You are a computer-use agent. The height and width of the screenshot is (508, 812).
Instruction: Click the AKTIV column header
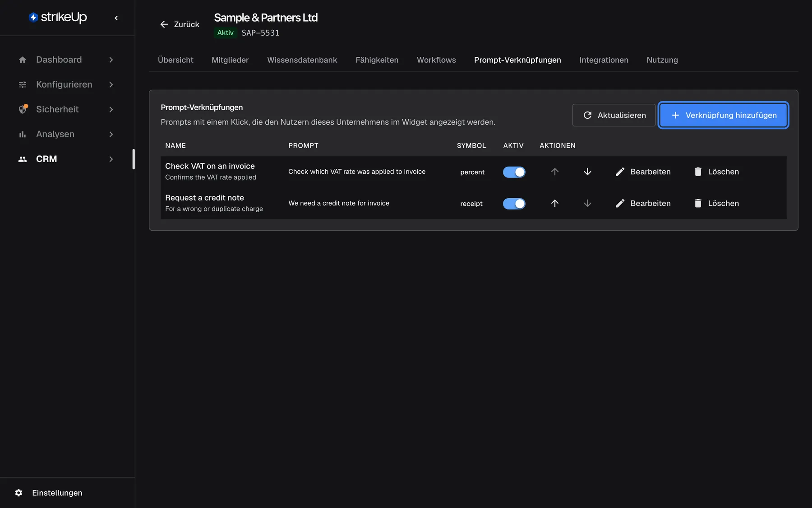click(513, 145)
